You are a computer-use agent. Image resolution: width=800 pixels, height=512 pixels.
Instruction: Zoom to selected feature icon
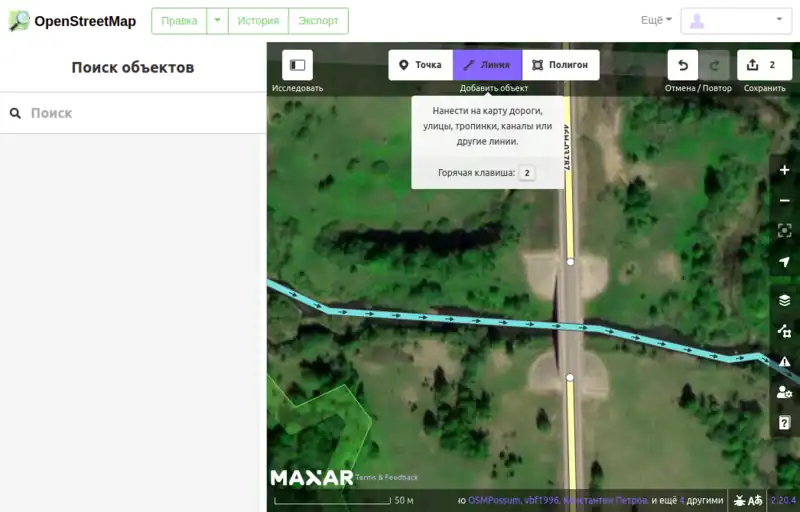pos(784,231)
